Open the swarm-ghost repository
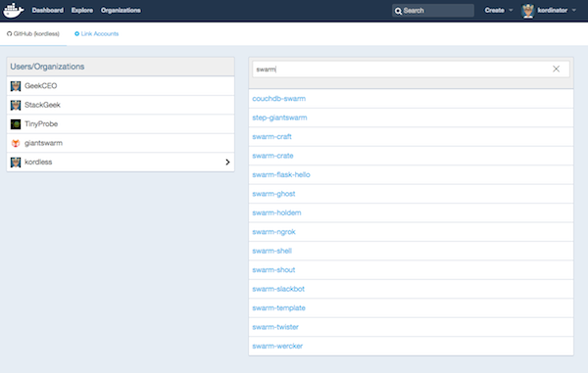This screenshot has height=373, width=588. coord(273,194)
